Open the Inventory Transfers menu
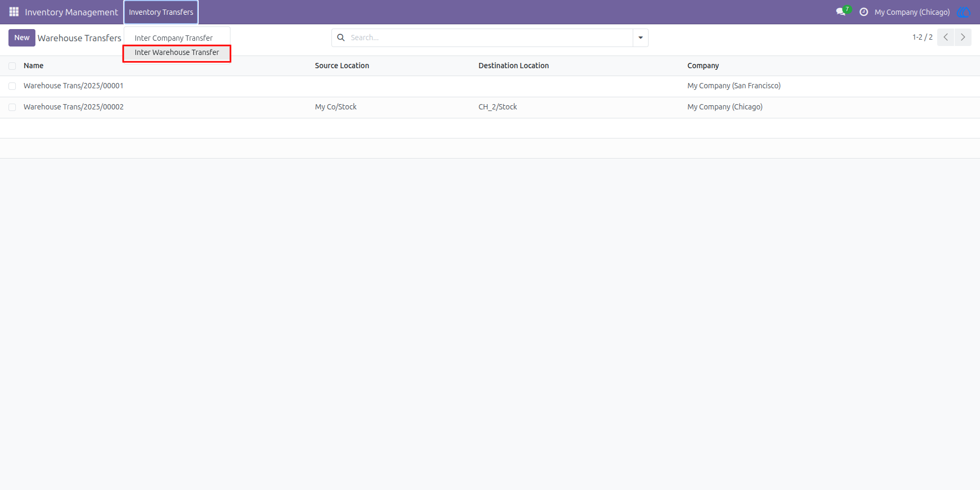Viewport: 980px width, 490px height. 161,12
